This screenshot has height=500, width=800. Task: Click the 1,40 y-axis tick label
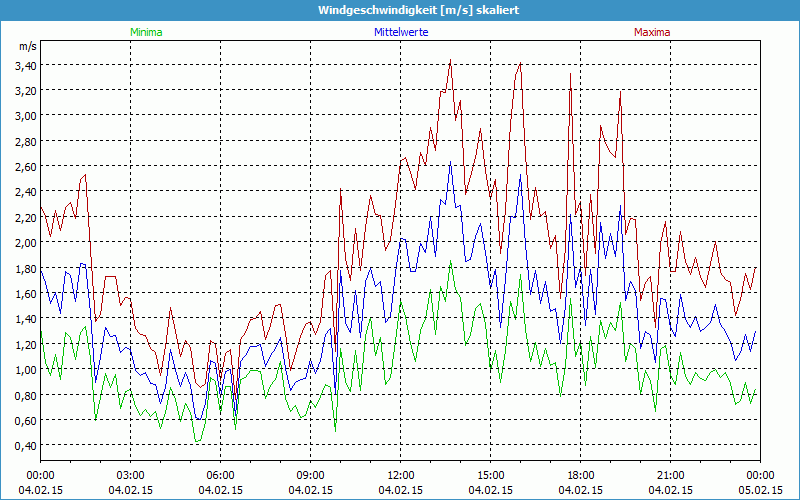tap(26, 319)
